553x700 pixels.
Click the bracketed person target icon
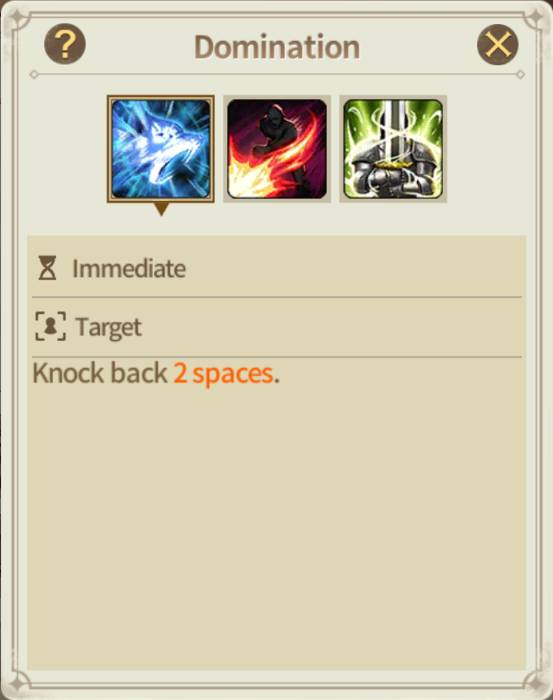50,326
